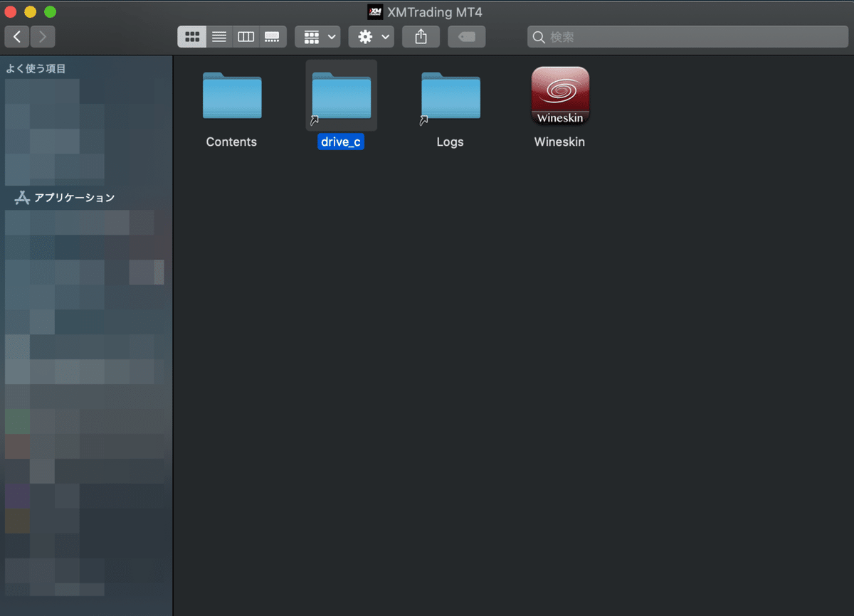The height and width of the screenshot is (616, 854).
Task: Switch to icon view
Action: [192, 37]
